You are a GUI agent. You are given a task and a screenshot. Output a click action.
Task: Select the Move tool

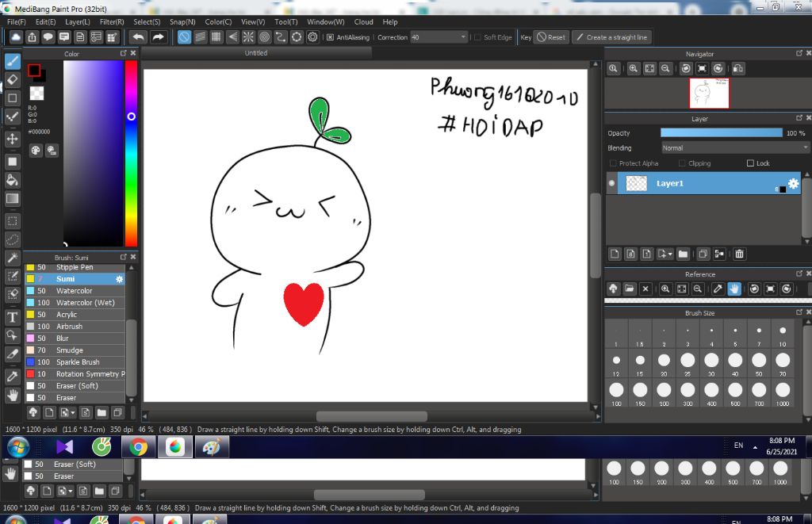coord(13,139)
